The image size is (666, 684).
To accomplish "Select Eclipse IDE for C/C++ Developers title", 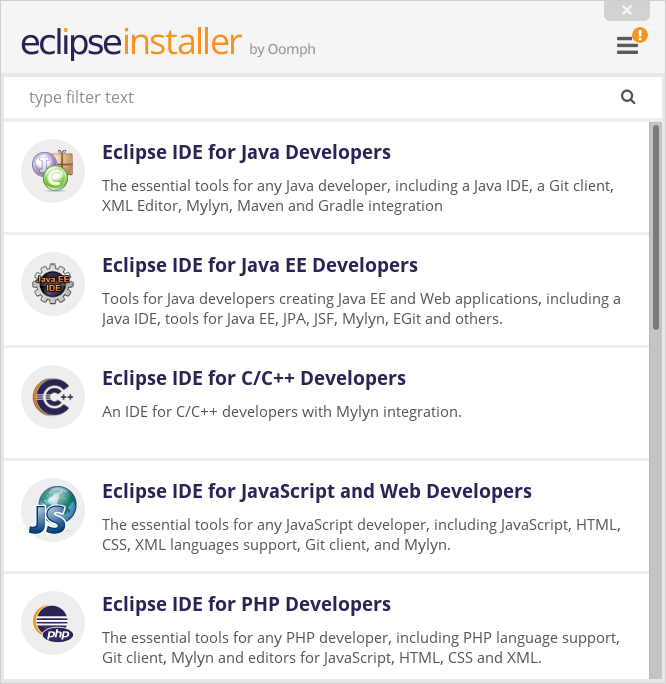I will pos(254,378).
